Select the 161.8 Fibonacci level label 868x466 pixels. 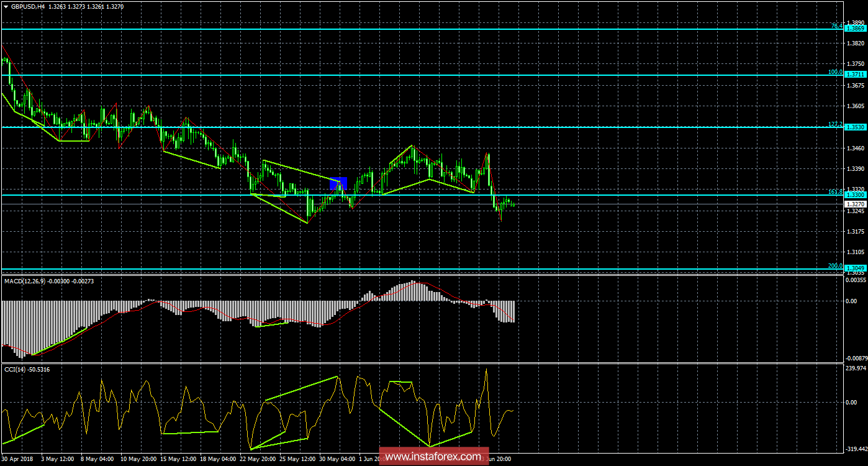click(x=835, y=192)
